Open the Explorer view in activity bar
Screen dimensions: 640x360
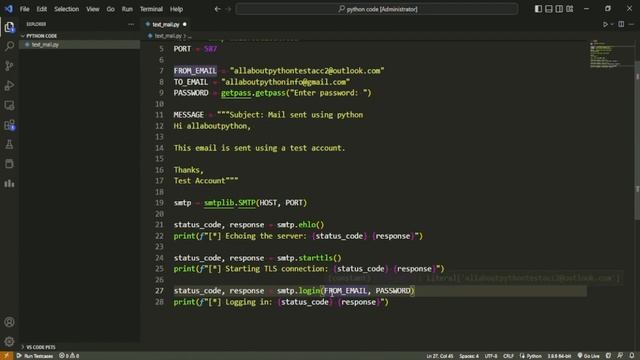click(9, 27)
